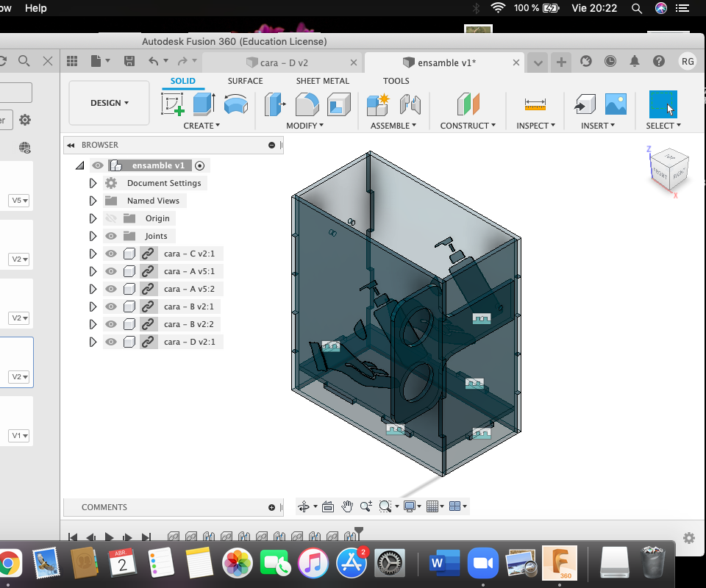Open the Help question mark
Screen dimensions: 706x588
(659, 61)
